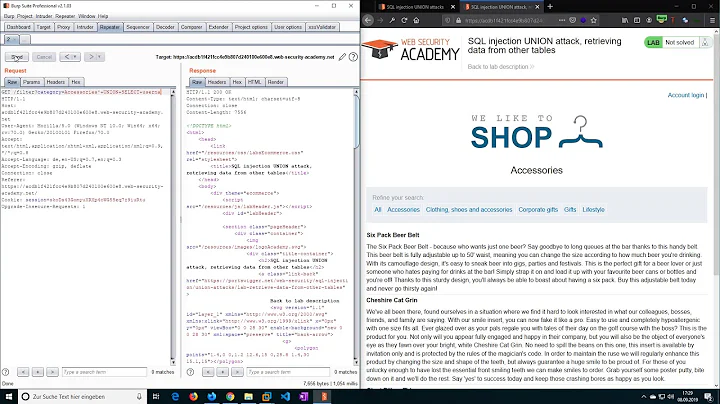Open Firefox account icon
Image resolution: width=720 pixels, height=404 pixels.
[x=649, y=20]
